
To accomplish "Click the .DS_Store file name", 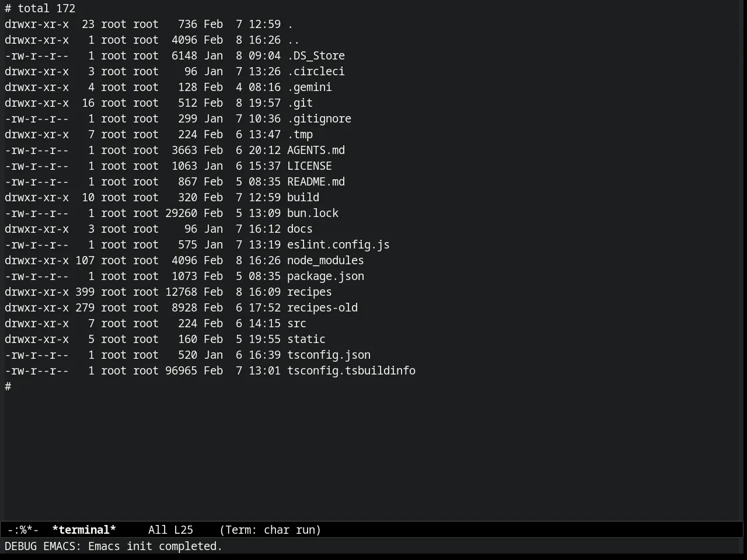I will tap(316, 55).
